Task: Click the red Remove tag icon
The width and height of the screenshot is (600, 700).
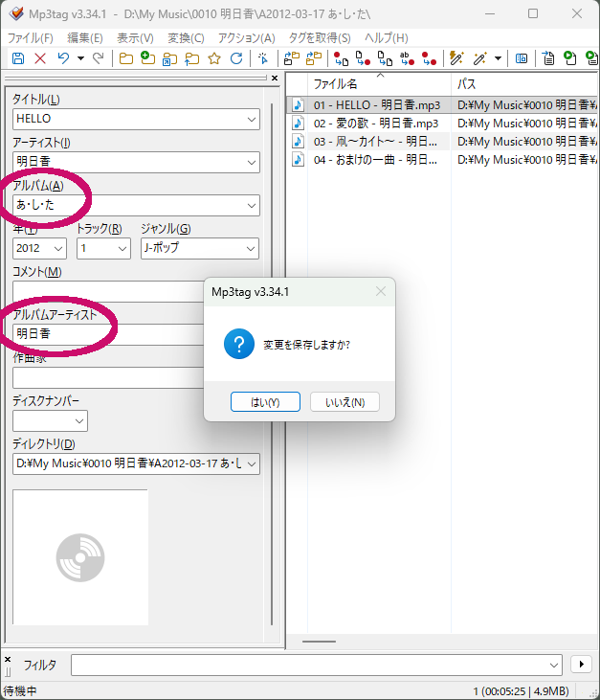Action: coord(40,58)
